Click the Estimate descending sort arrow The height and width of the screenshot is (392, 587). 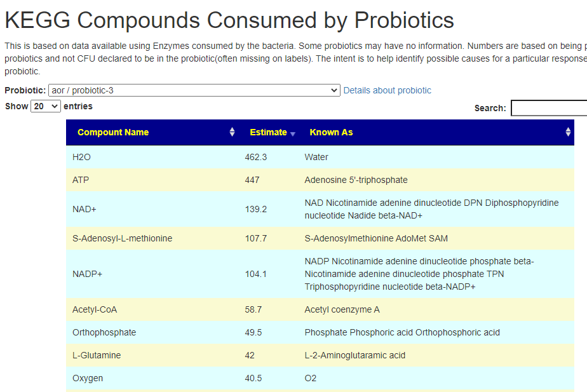pyautogui.click(x=293, y=133)
